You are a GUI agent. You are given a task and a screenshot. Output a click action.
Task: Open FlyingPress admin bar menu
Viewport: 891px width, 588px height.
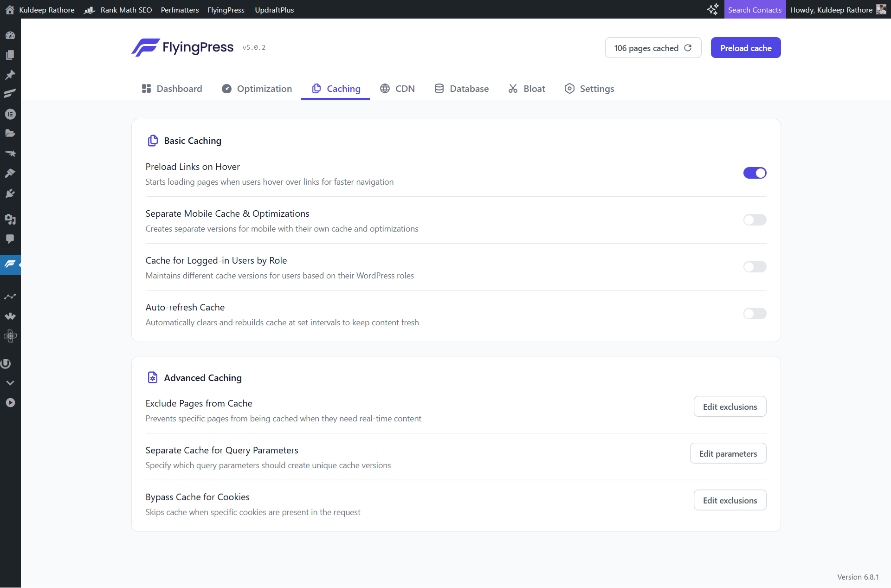click(226, 10)
